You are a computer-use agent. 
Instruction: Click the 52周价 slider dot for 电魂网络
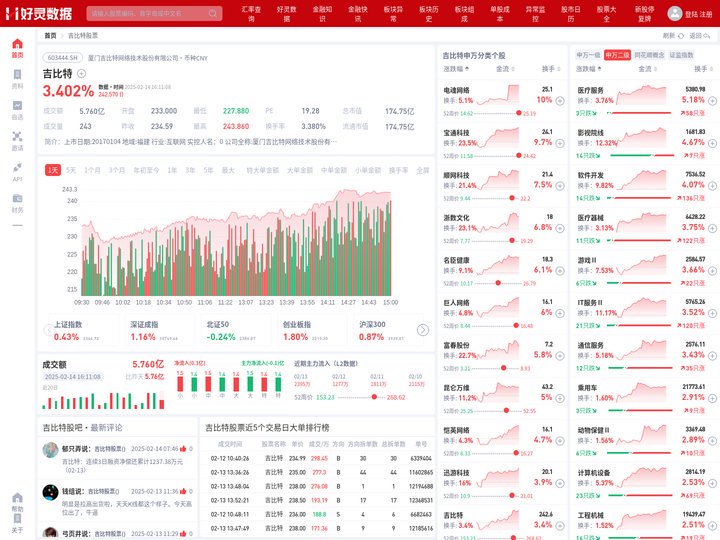pyautogui.click(x=518, y=113)
